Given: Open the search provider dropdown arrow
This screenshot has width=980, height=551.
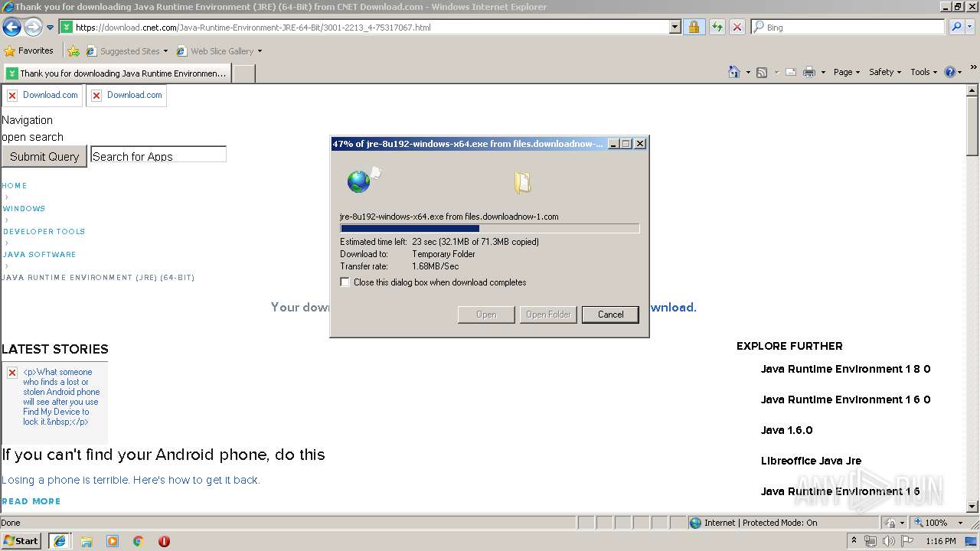Looking at the screenshot, I should (971, 27).
